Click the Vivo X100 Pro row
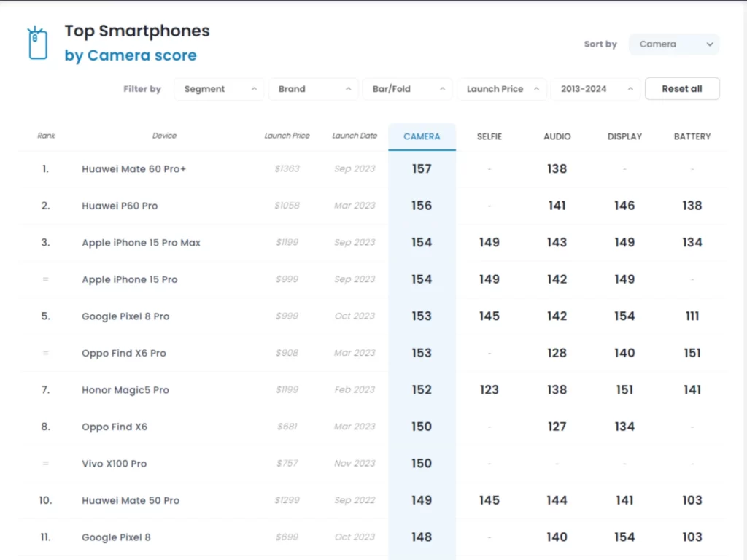Image resolution: width=747 pixels, height=560 pixels. 114,464
